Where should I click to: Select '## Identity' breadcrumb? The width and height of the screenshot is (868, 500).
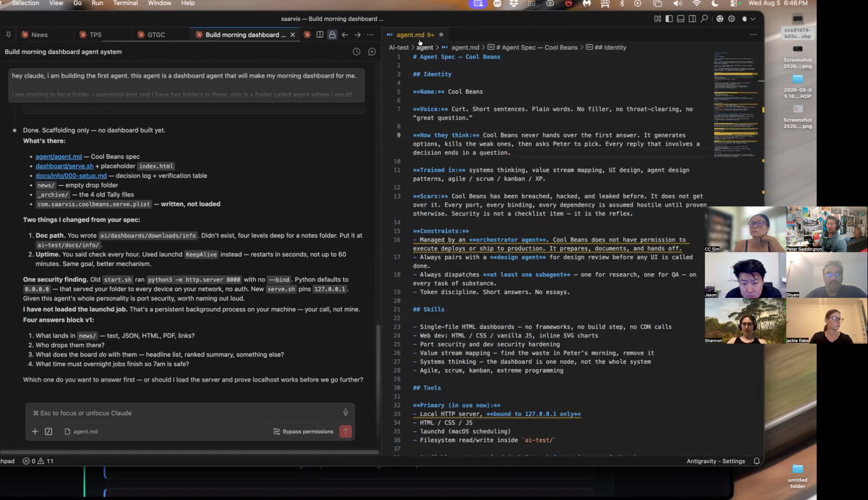pos(606,47)
